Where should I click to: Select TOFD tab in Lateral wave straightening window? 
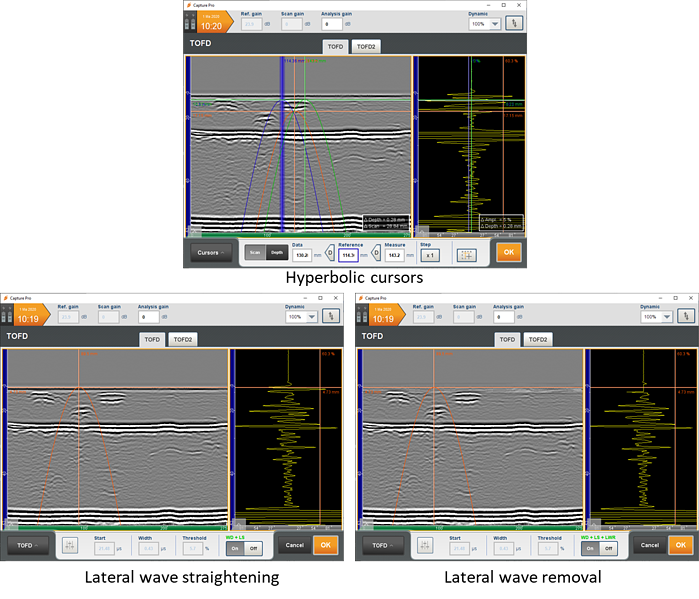[152, 339]
